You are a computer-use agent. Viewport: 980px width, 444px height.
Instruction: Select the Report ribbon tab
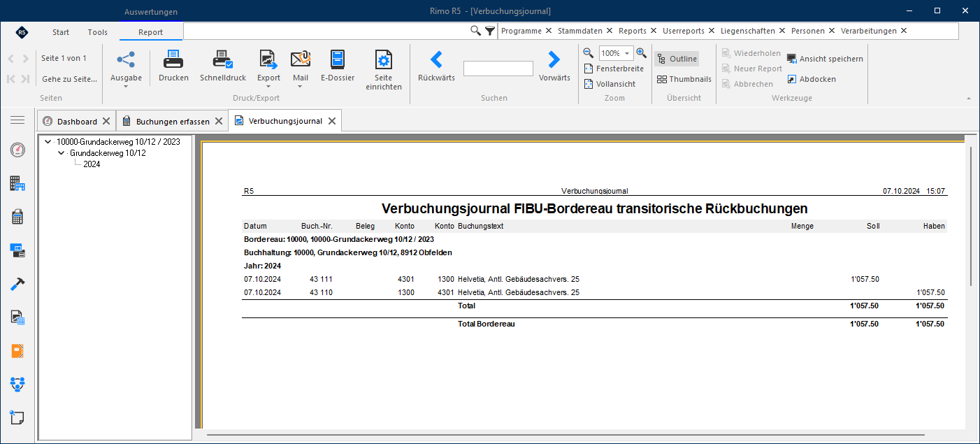click(150, 32)
